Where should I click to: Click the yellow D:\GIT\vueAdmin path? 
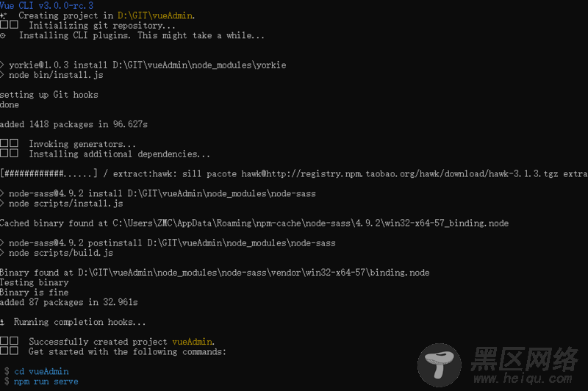[155, 15]
